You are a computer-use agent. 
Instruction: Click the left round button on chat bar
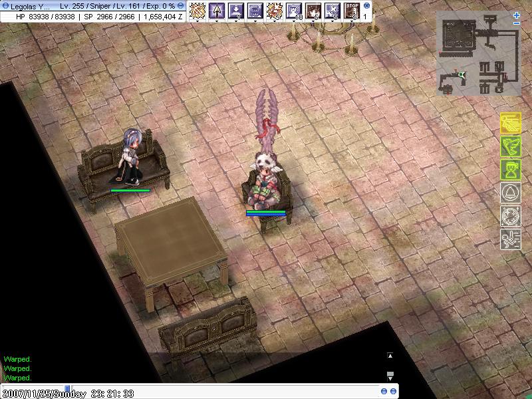pos(384,391)
